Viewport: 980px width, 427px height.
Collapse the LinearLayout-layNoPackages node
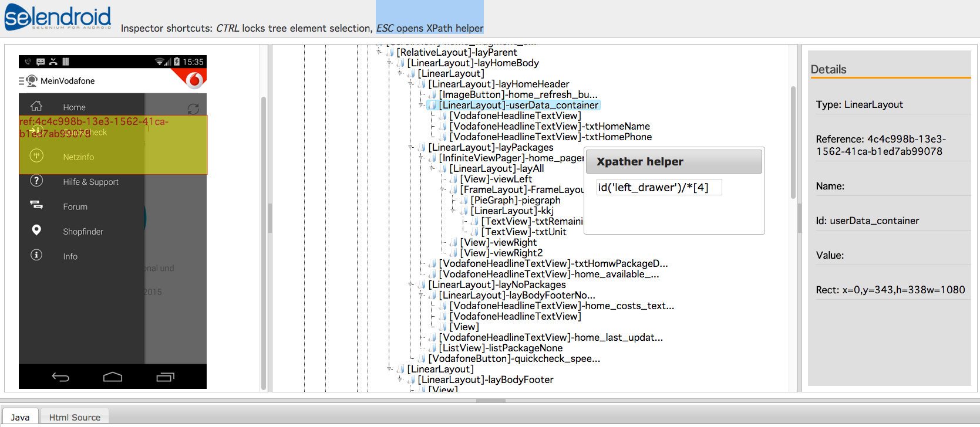(x=411, y=284)
